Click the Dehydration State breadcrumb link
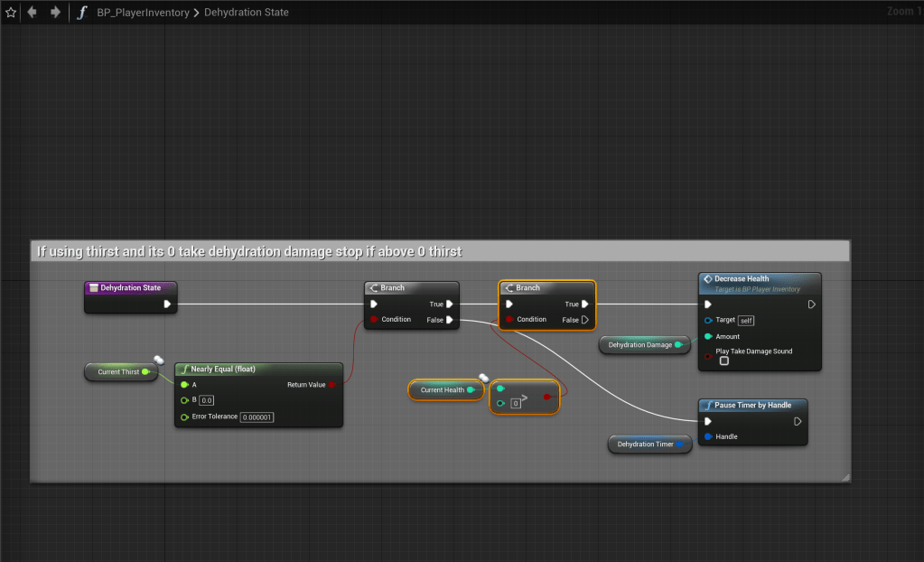 tap(247, 13)
